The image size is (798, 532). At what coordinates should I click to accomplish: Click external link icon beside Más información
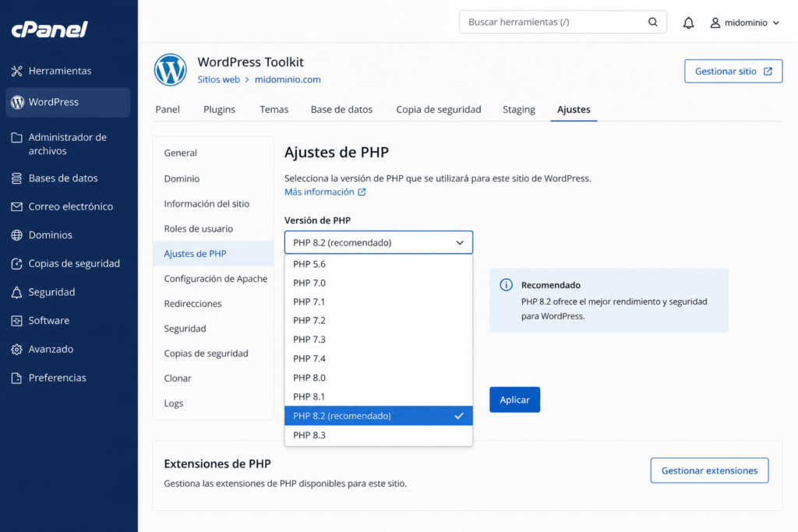[362, 192]
